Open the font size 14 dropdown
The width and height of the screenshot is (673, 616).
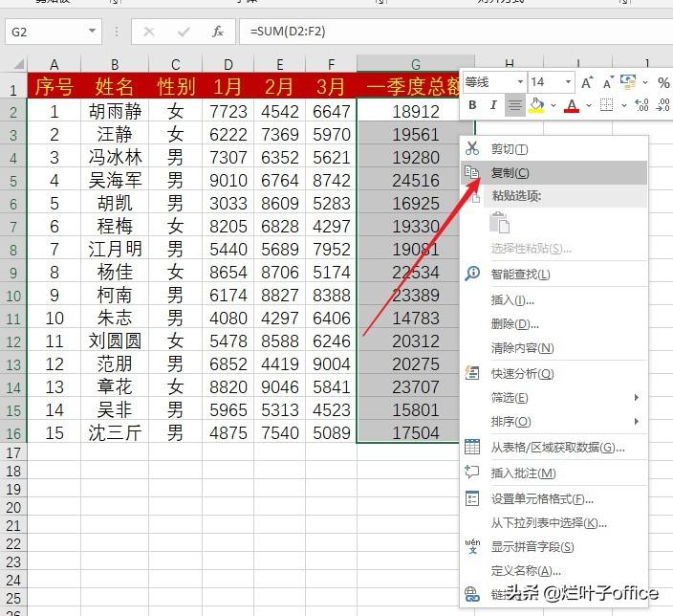click(x=568, y=81)
